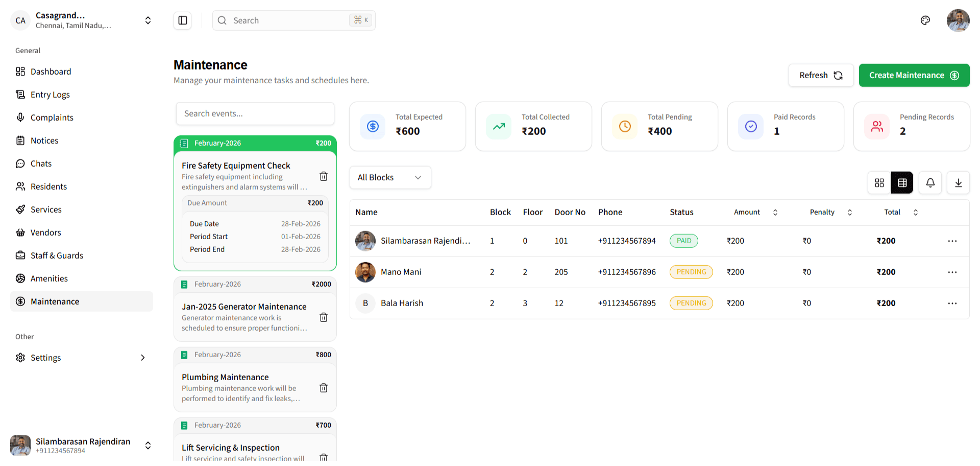Switch to table view layout
The height and width of the screenshot is (466, 980).
tap(902, 182)
